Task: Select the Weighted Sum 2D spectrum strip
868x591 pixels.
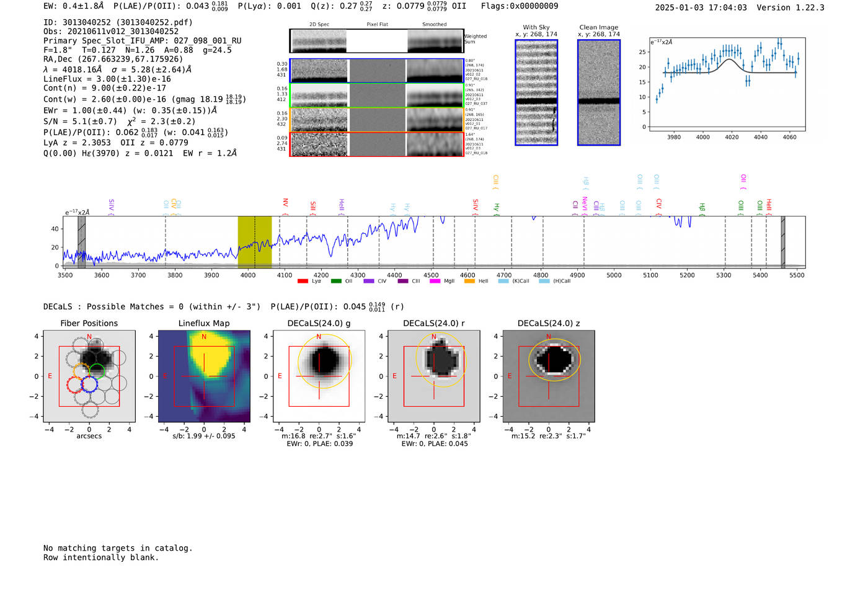Action: pyautogui.click(x=376, y=41)
